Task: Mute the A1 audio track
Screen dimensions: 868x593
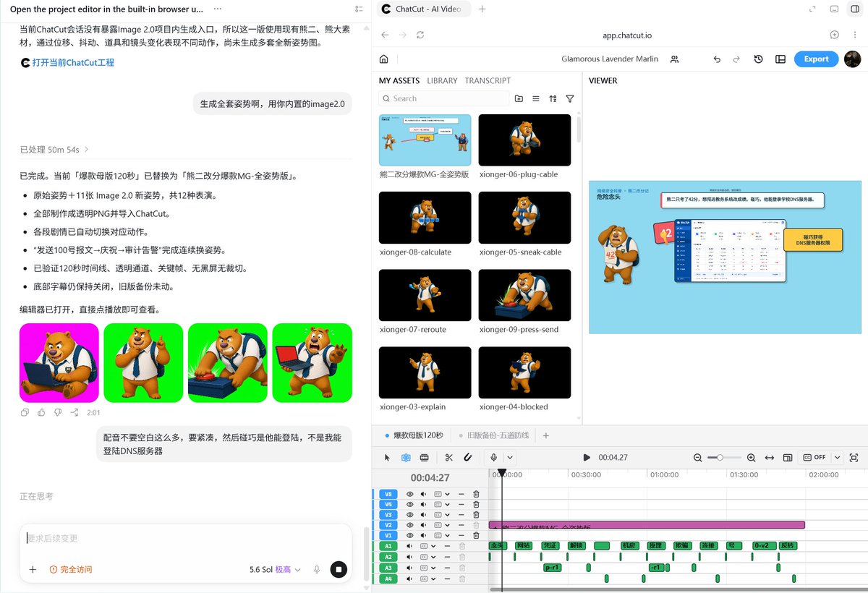Action: (409, 546)
